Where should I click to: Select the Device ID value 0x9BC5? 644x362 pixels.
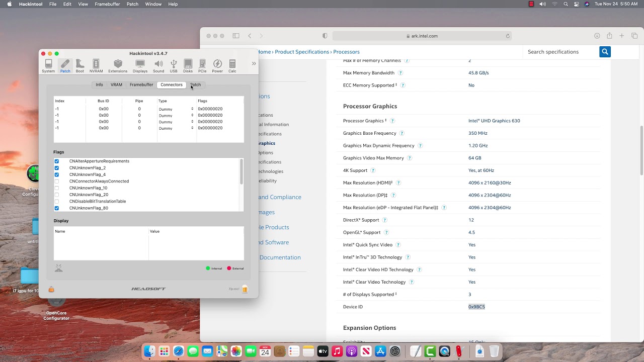tap(476, 307)
